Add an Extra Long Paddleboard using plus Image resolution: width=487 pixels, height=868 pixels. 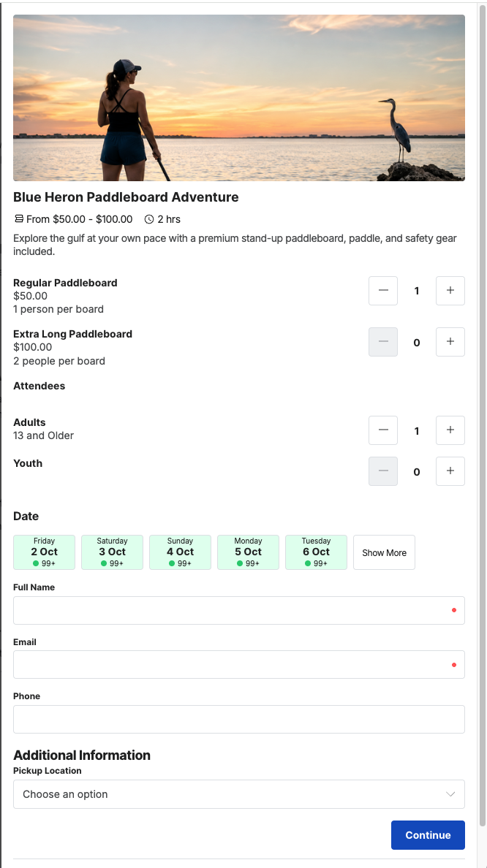pos(450,342)
